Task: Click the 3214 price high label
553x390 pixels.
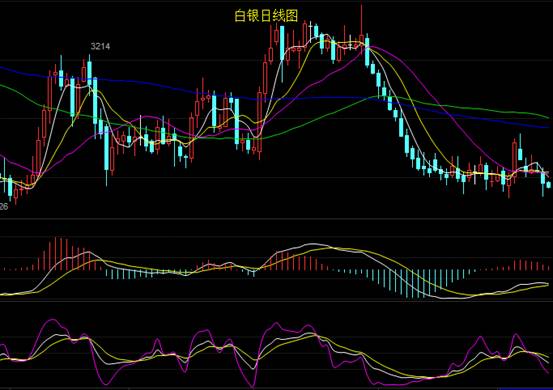Action: click(x=101, y=46)
